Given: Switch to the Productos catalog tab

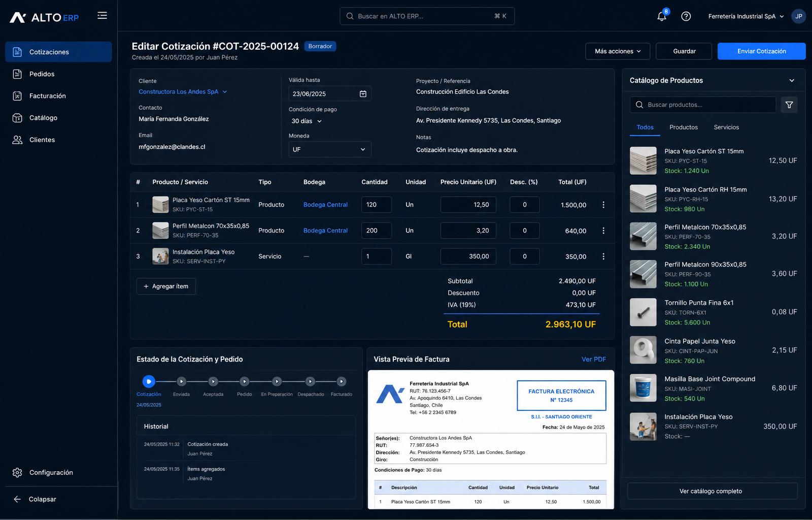Looking at the screenshot, I should pos(684,127).
